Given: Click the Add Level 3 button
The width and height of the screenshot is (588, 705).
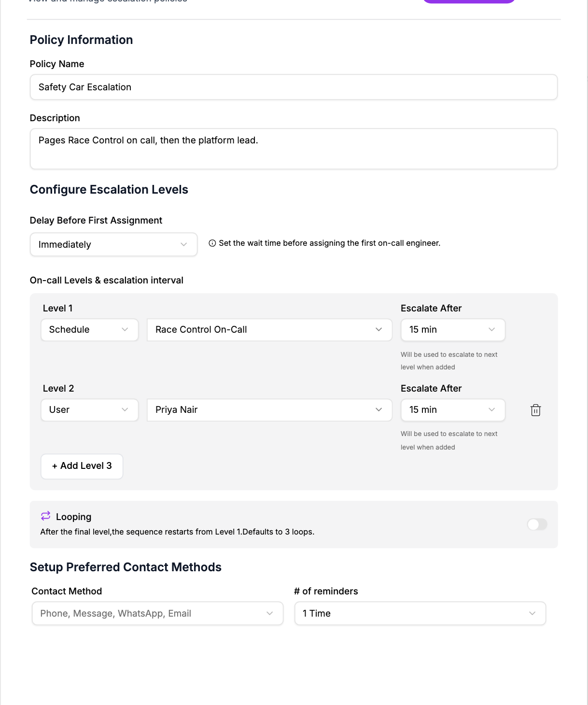Looking at the screenshot, I should coord(82,466).
